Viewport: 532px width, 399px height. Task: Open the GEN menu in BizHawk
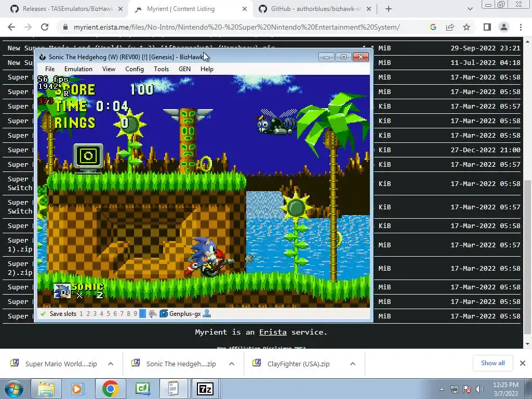pyautogui.click(x=184, y=69)
